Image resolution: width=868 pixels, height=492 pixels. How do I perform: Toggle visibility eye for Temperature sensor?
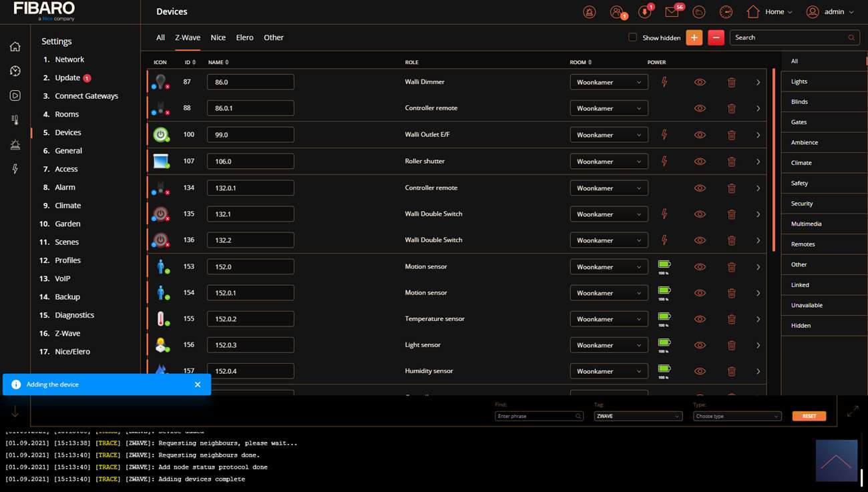pyautogui.click(x=699, y=319)
